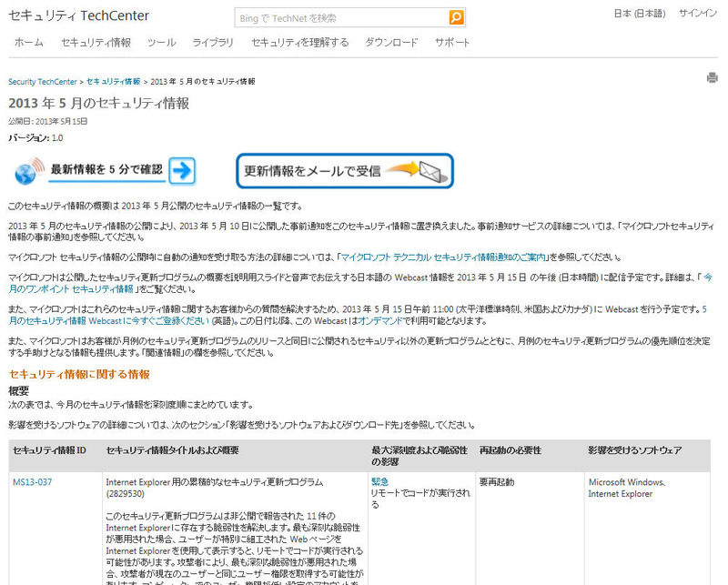
Task: Open the MS13-037 bulletin link
Action: pyautogui.click(x=32, y=481)
